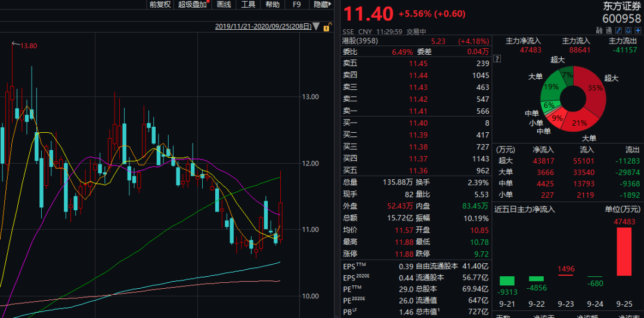The height and width of the screenshot is (318, 644).
Task: Click the 13.80 high price marker
Action: (x=28, y=46)
